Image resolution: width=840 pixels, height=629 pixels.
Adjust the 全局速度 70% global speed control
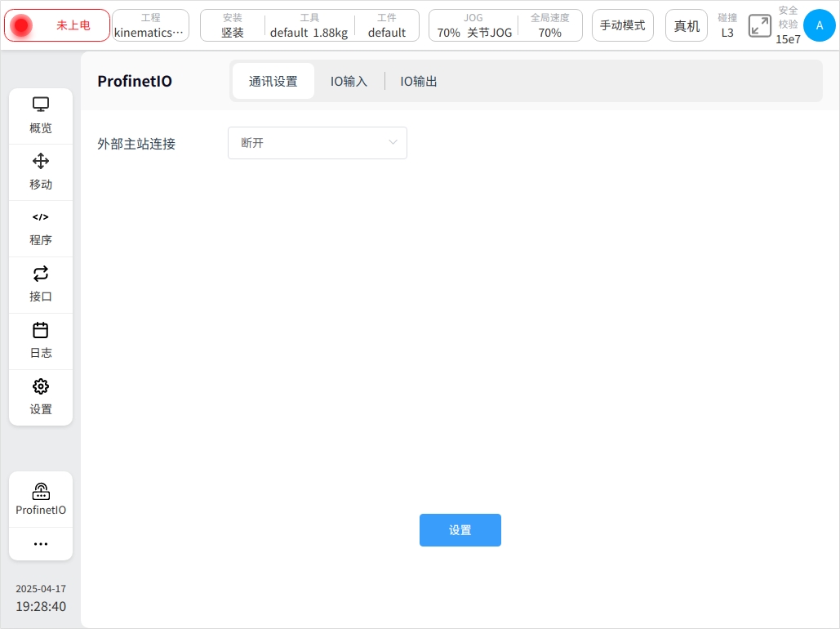point(549,25)
